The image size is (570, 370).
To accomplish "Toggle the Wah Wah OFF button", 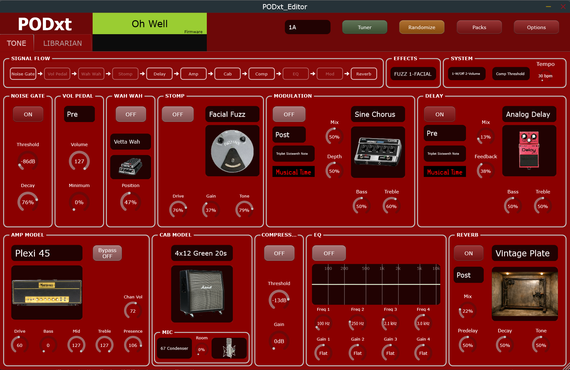I will [131, 114].
